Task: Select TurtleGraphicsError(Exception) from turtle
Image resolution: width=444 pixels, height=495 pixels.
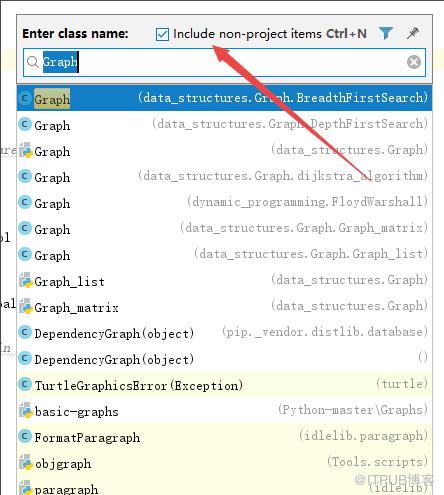Action: point(224,385)
